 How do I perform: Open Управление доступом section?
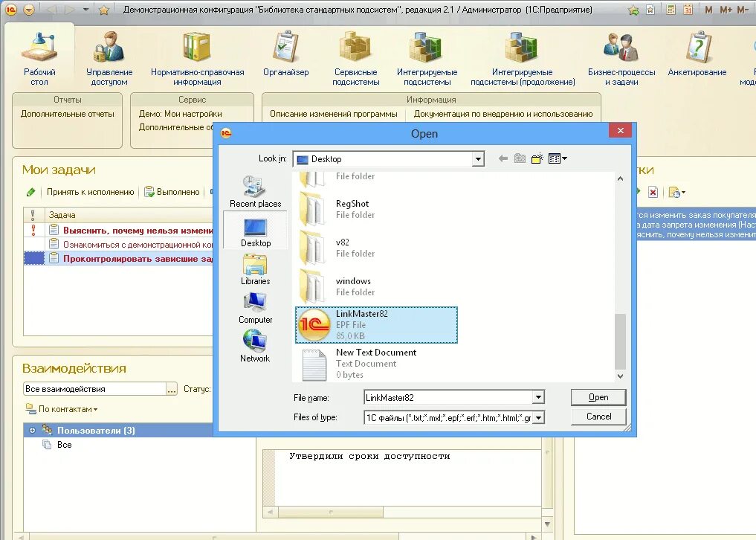coord(109,58)
